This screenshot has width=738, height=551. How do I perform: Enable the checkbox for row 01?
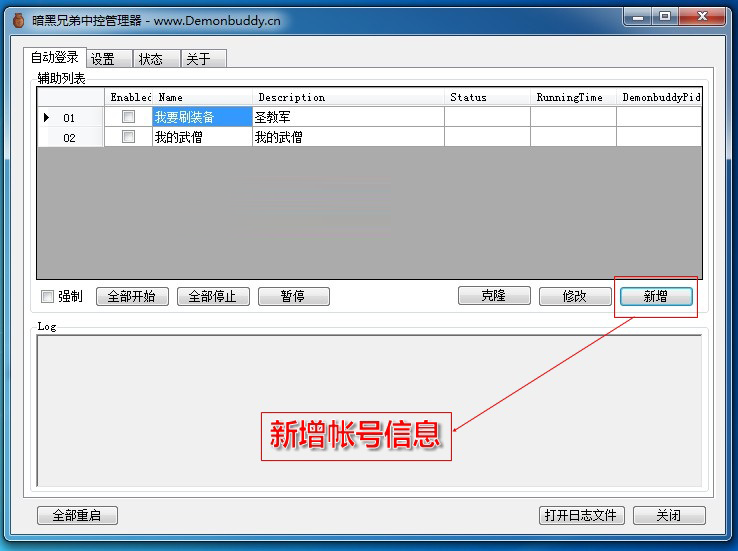pos(128,117)
